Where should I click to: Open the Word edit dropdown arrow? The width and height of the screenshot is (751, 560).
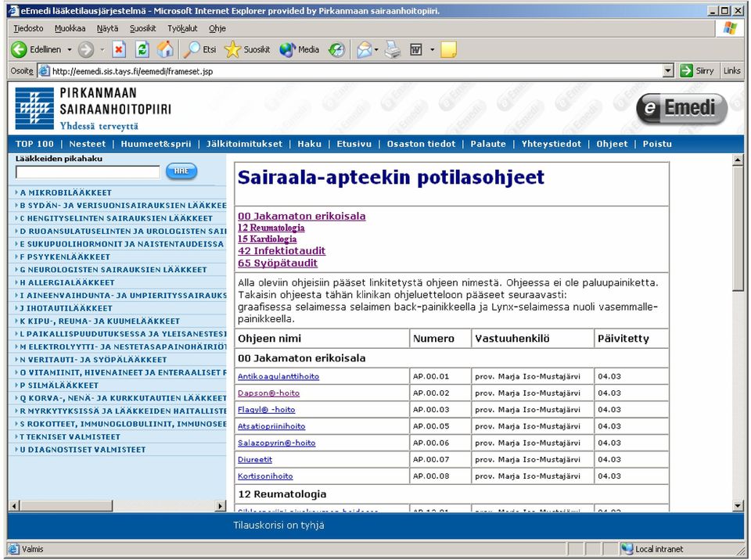(x=432, y=49)
